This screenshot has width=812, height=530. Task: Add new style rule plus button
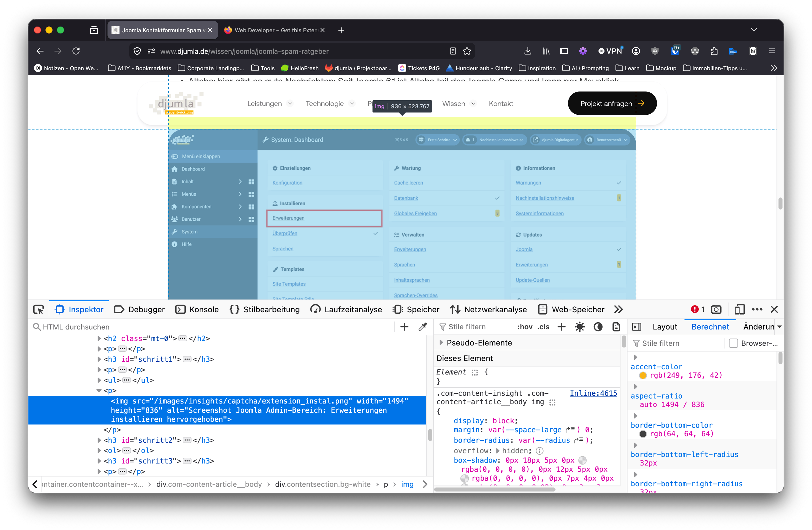pos(561,326)
